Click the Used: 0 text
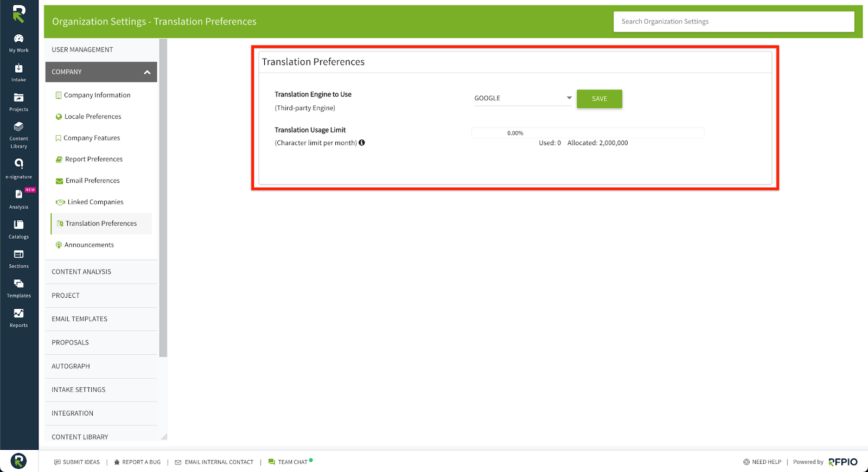Image resolution: width=868 pixels, height=472 pixels. pyautogui.click(x=550, y=143)
